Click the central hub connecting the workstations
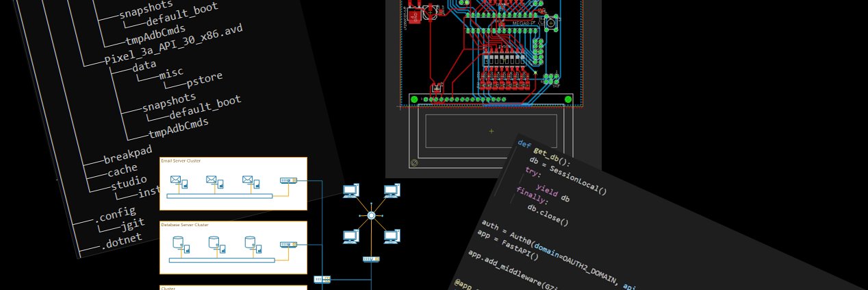Screen dimensions: 868x290 (371, 215)
